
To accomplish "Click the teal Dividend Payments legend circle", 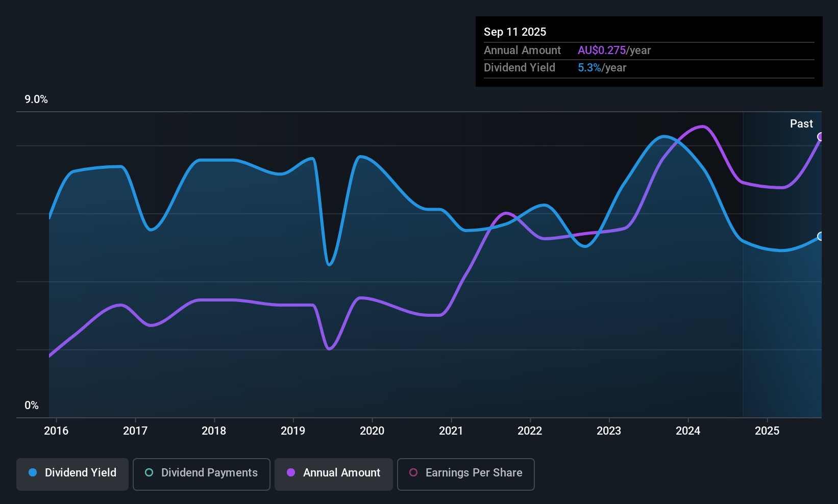I will click(x=149, y=473).
